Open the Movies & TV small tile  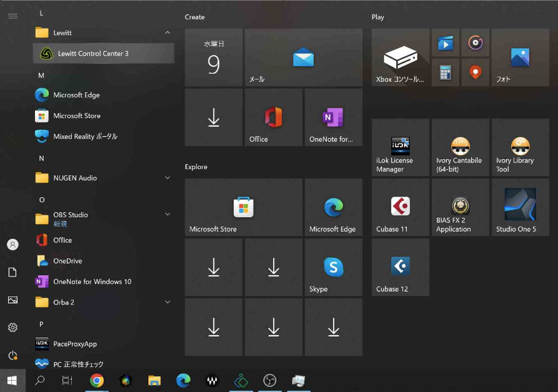coord(445,42)
